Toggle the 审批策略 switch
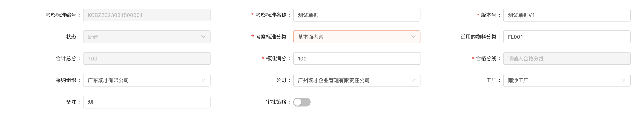The height and width of the screenshot is (113, 644). tap(302, 102)
